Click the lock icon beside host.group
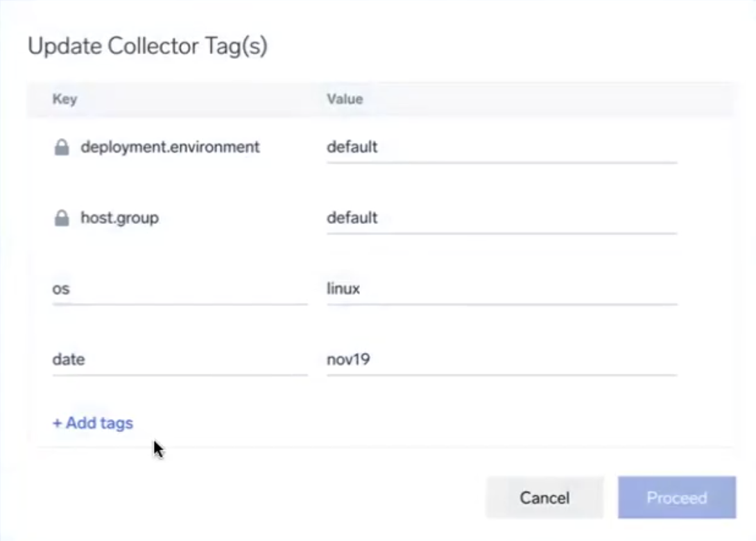Viewport: 756px width, 541px height. pos(62,217)
